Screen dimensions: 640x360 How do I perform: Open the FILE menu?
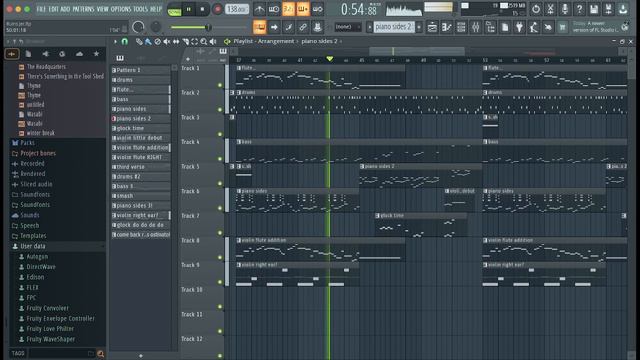click(x=41, y=9)
